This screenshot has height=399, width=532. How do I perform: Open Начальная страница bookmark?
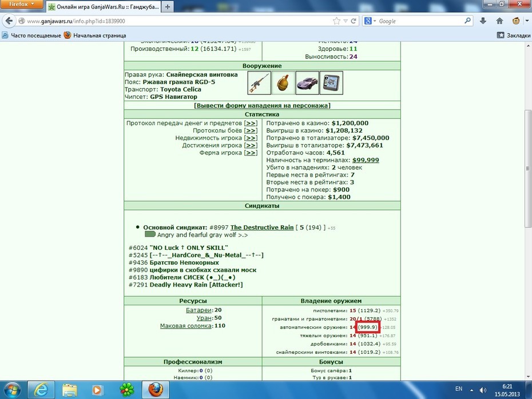tap(95, 35)
